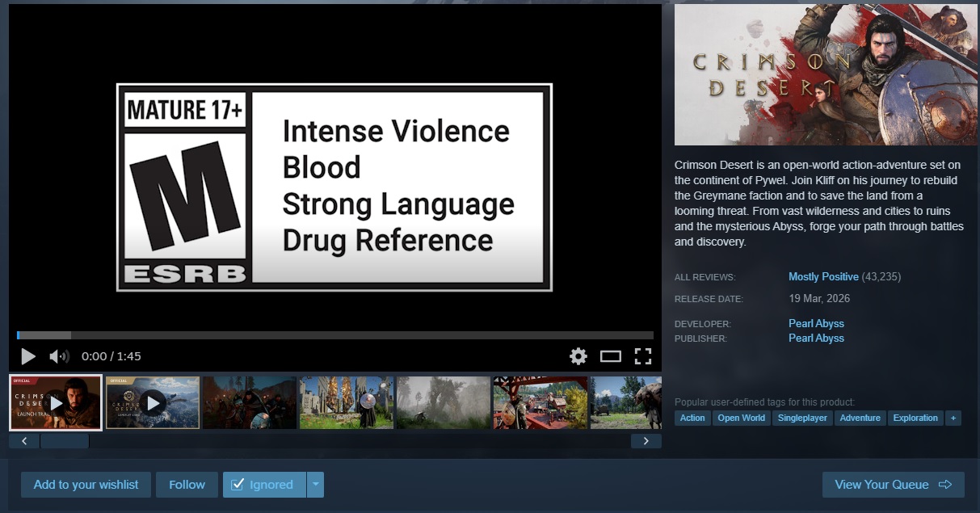Viewport: 980px width, 513px height.
Task: Open screenshot of hooded figures
Action: 250,402
